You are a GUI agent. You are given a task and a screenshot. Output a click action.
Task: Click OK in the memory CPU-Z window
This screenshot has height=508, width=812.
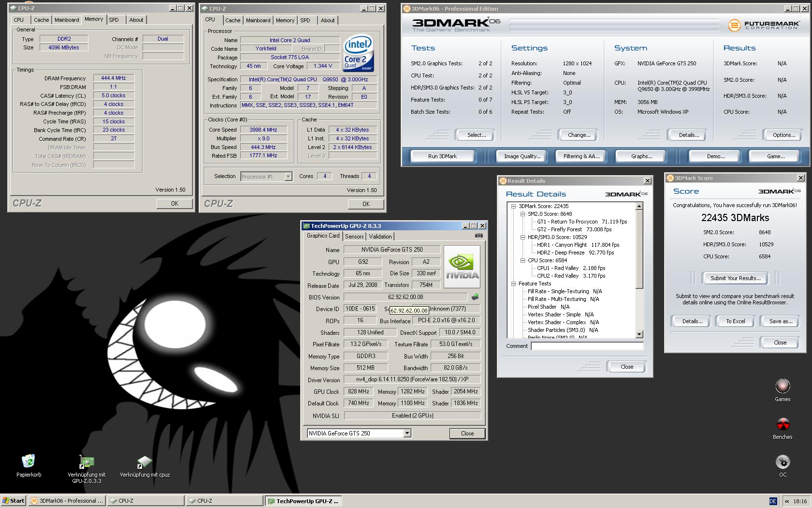[174, 204]
